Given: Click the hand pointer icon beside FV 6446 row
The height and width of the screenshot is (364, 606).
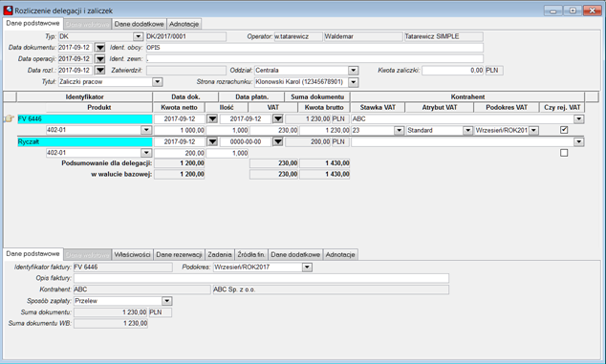Looking at the screenshot, I should pos(9,118).
